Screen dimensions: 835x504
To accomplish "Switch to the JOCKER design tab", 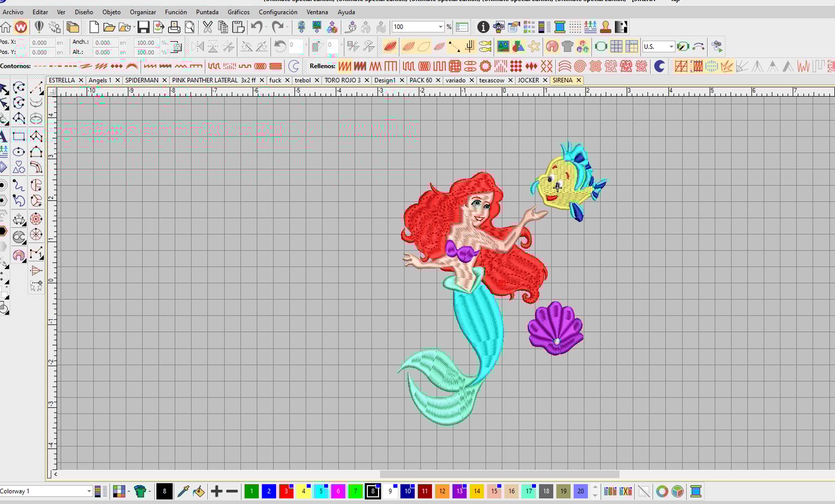I will pyautogui.click(x=528, y=80).
